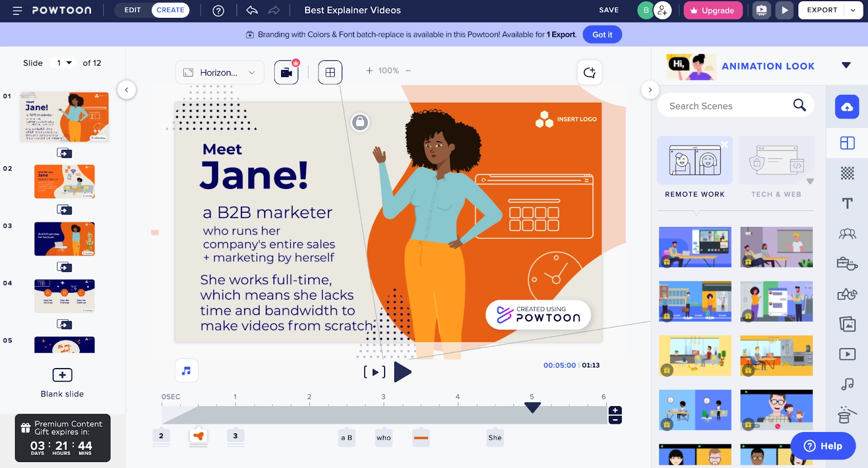Select the REMOTE WORK category
Image resolution: width=868 pixels, height=468 pixels.
695,168
